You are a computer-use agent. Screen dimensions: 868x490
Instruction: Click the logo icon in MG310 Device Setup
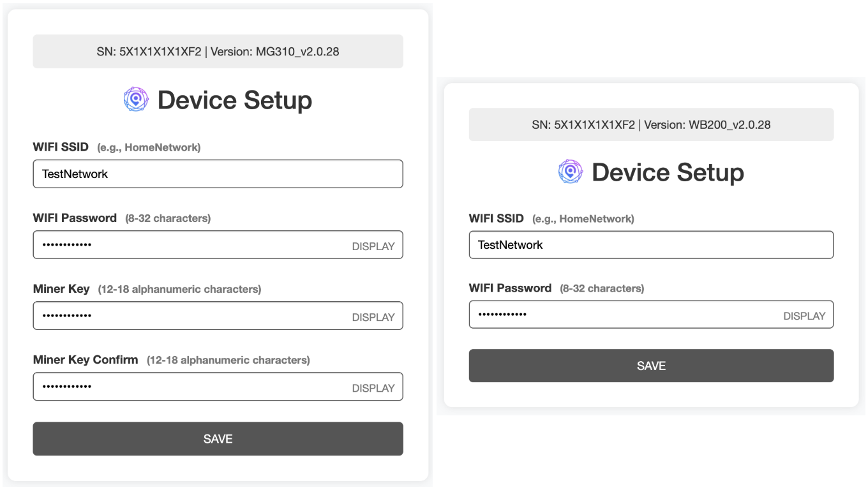coord(135,100)
